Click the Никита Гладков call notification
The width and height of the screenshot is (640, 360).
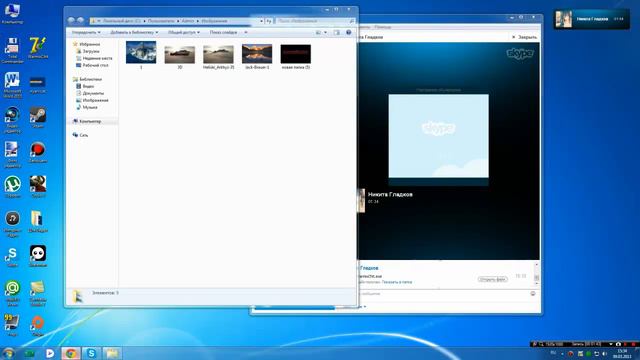(x=591, y=19)
